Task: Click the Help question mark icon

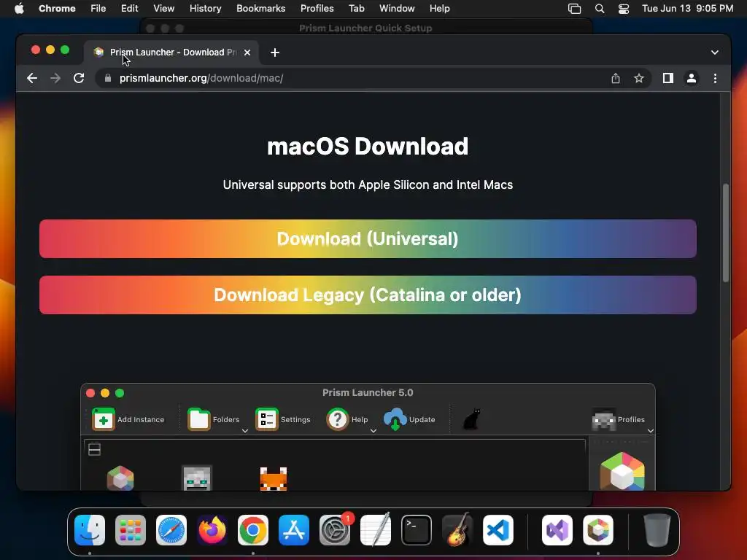Action: point(337,419)
